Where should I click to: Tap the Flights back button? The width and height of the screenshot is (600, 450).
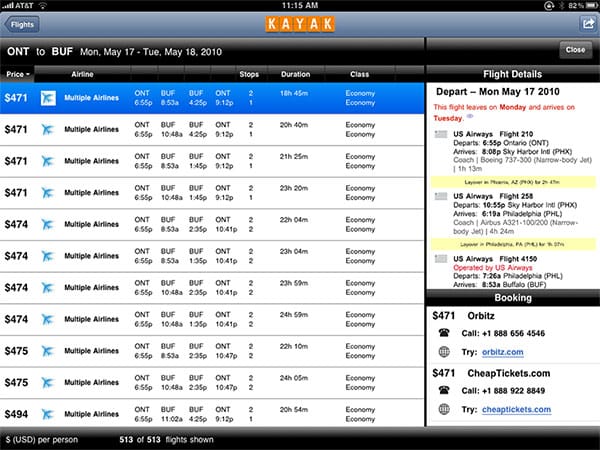coord(21,24)
